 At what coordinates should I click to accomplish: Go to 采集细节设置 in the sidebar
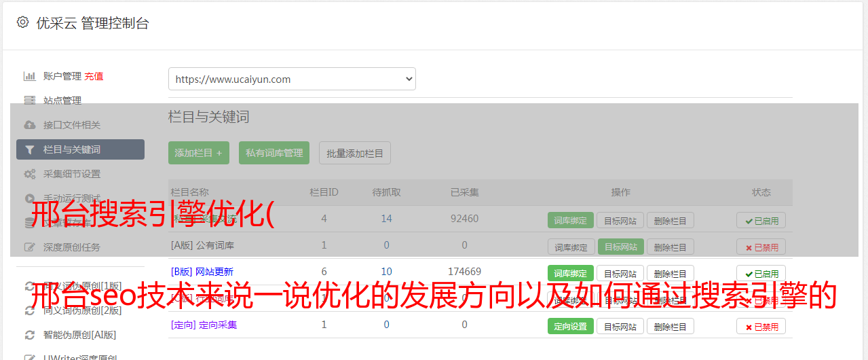72,174
